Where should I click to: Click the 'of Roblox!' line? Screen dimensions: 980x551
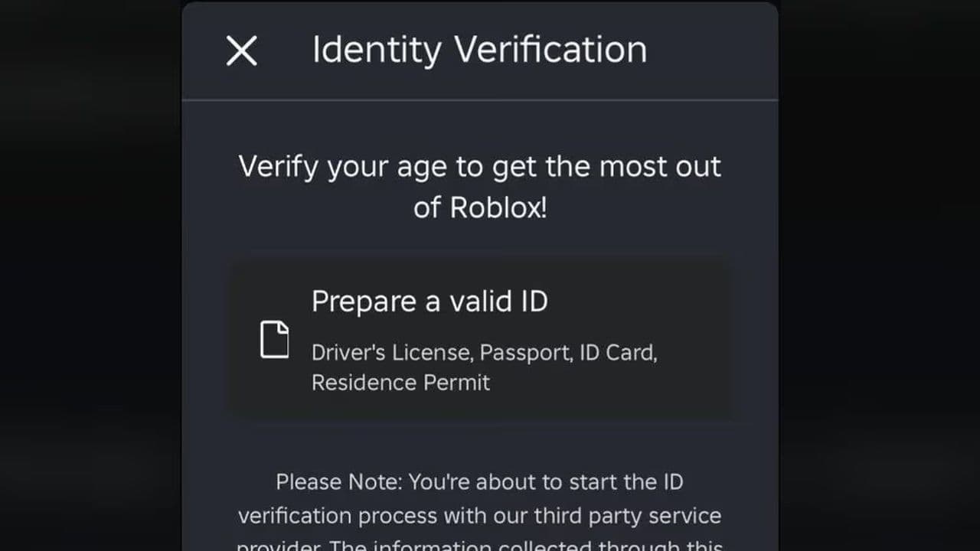(480, 207)
